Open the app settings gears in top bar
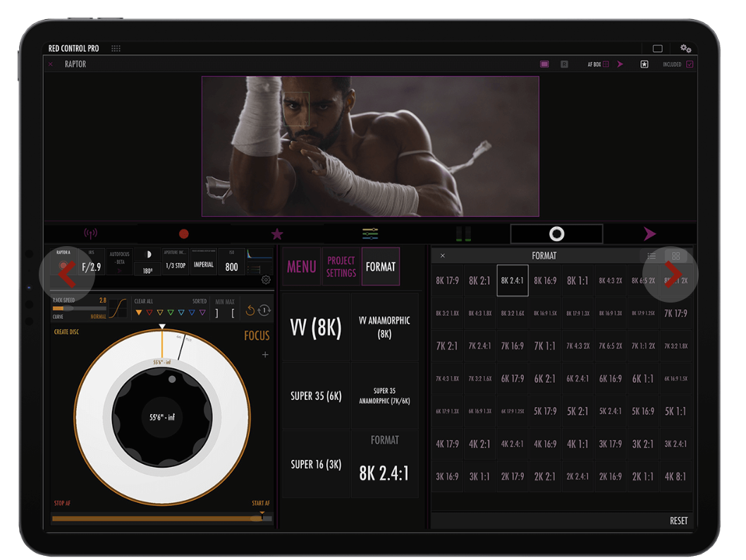 pos(685,49)
